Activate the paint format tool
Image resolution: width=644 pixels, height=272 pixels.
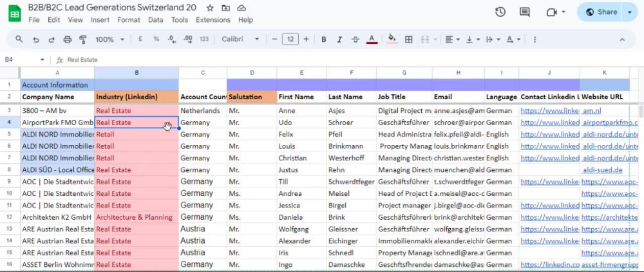pyautogui.click(x=83, y=39)
